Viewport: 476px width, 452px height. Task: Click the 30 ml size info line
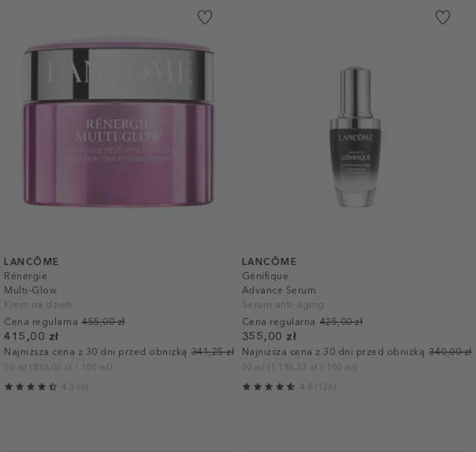tap(300, 367)
